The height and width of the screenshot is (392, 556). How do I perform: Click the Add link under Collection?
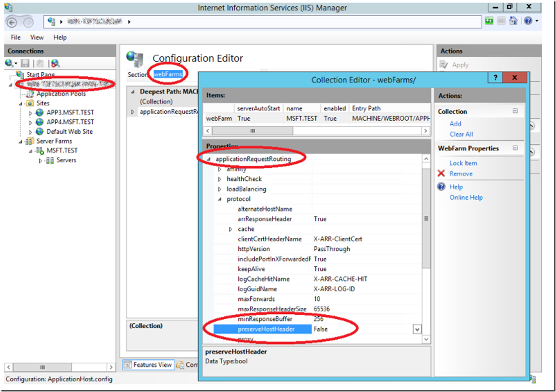coord(455,123)
